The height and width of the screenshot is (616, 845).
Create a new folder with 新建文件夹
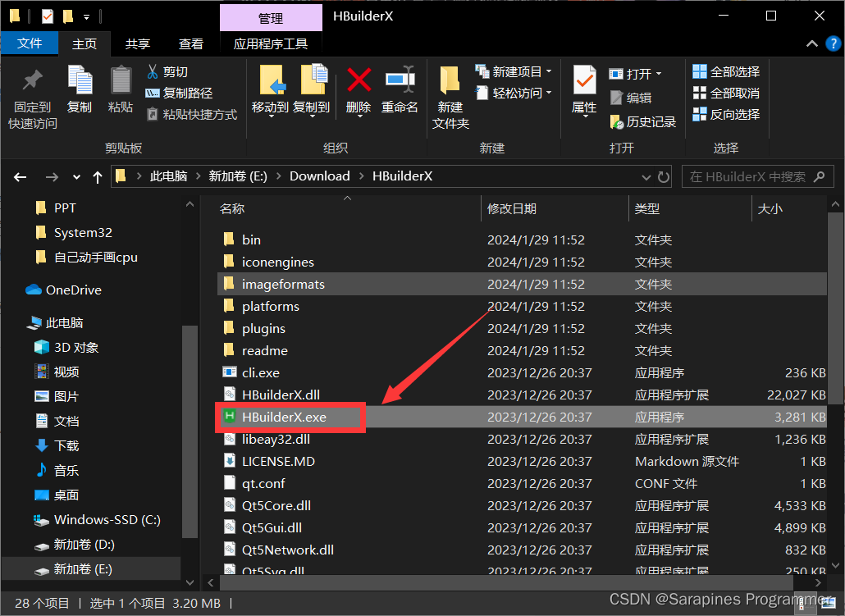click(450, 98)
